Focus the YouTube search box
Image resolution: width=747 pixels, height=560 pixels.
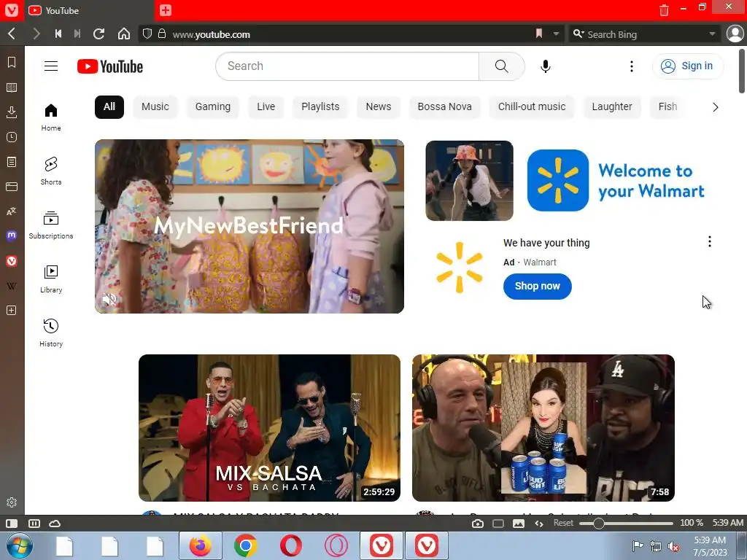point(348,66)
